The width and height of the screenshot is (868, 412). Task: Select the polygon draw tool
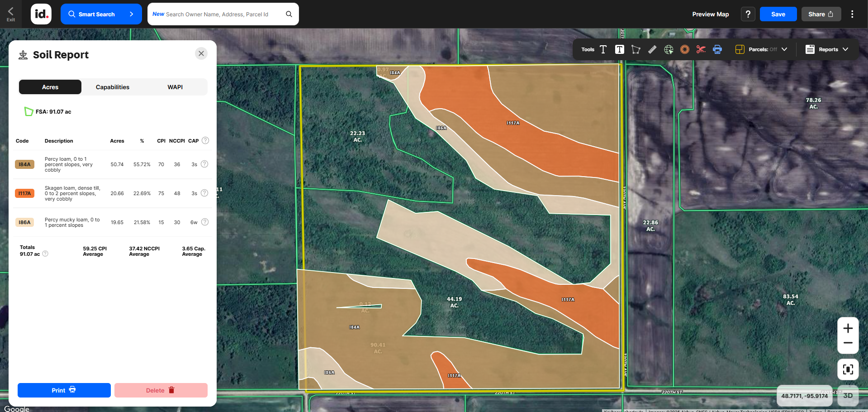coord(636,49)
